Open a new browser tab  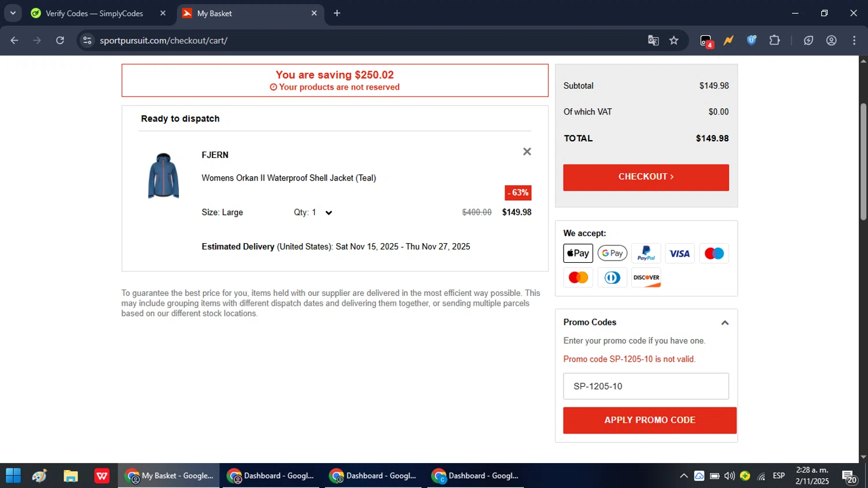pos(337,13)
